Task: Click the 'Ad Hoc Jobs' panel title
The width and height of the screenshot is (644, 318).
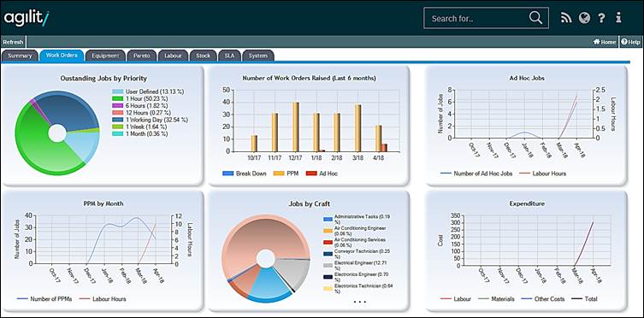Action: pos(527,78)
